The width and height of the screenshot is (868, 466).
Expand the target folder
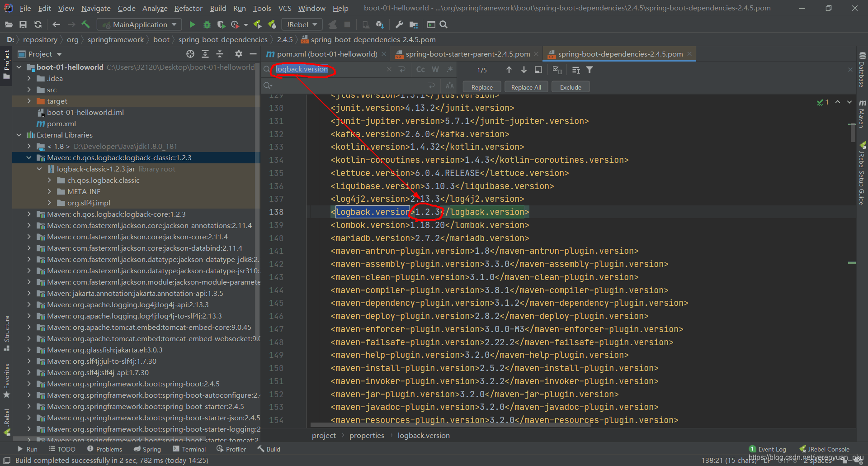29,101
